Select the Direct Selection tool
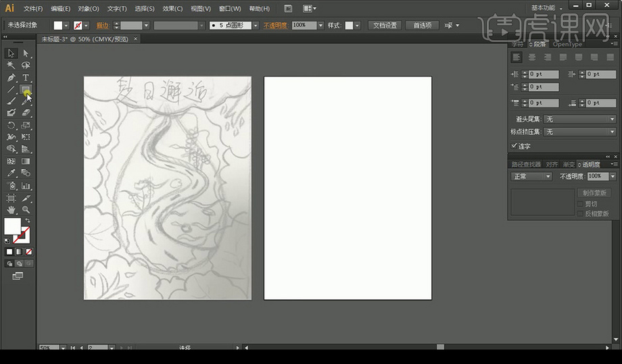Viewport: 622px width, 364px height. (26, 53)
